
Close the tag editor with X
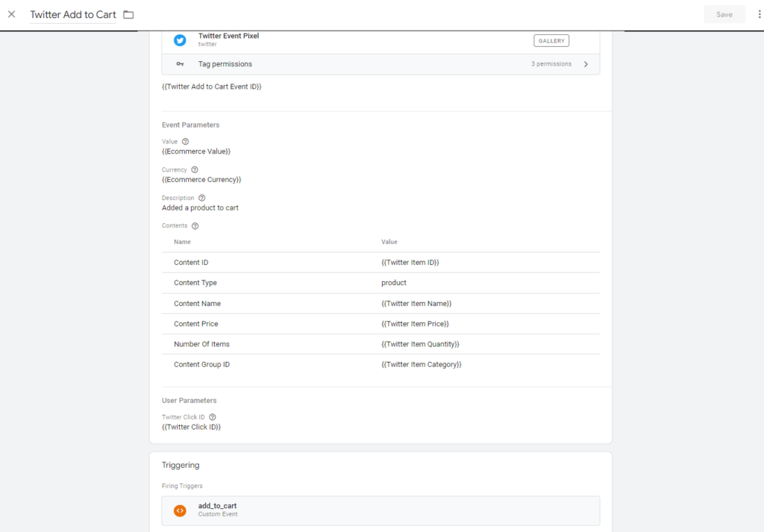[11, 14]
